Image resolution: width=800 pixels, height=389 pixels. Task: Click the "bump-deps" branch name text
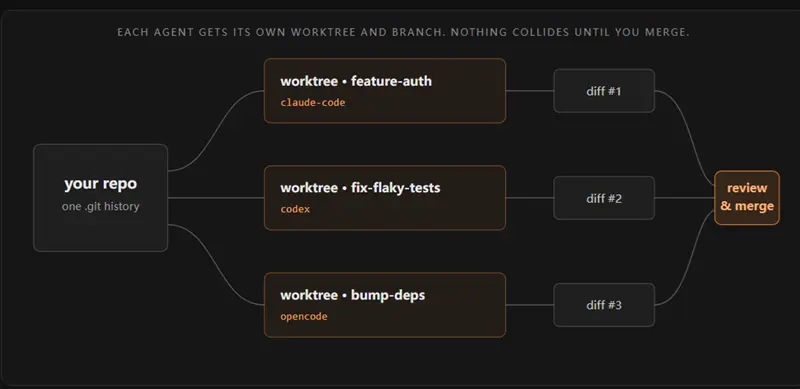(388, 295)
